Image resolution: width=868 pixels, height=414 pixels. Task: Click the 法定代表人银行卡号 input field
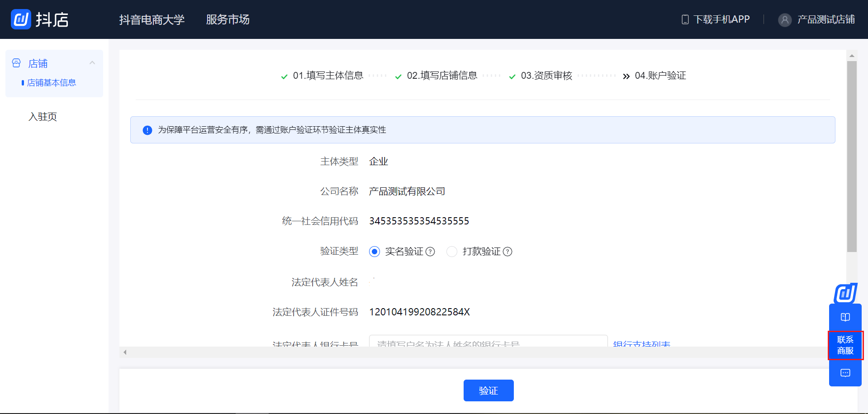click(x=488, y=341)
